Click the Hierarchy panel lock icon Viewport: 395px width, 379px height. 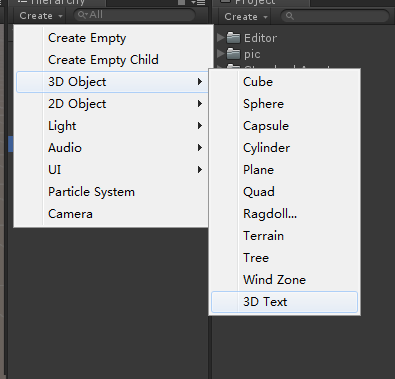[181, 2]
